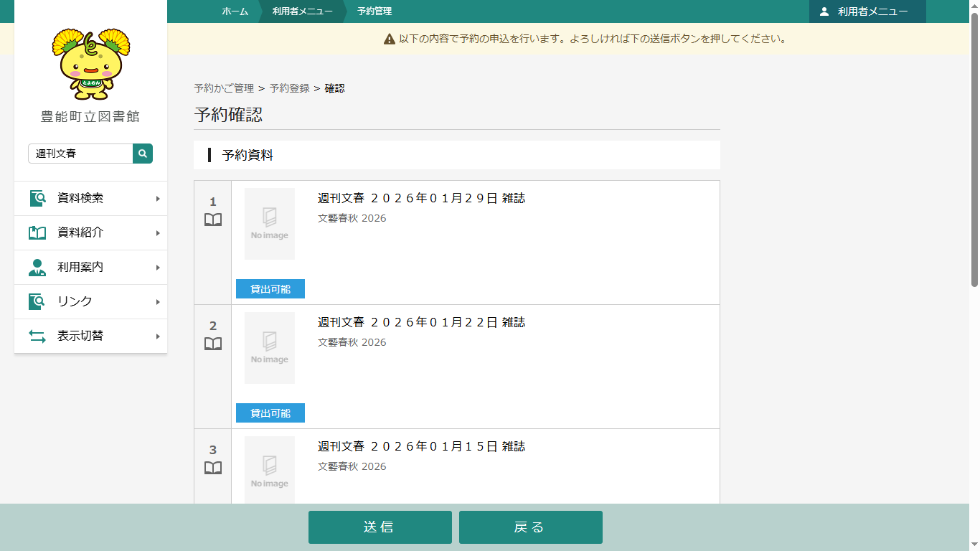Click the notice text starting 以下の内容で予約の申込

[593, 39]
